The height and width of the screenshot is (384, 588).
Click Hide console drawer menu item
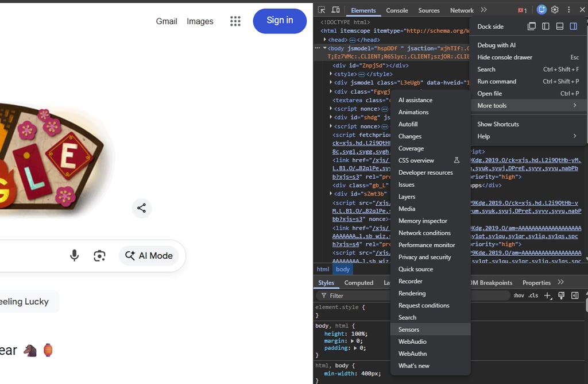tap(527, 57)
